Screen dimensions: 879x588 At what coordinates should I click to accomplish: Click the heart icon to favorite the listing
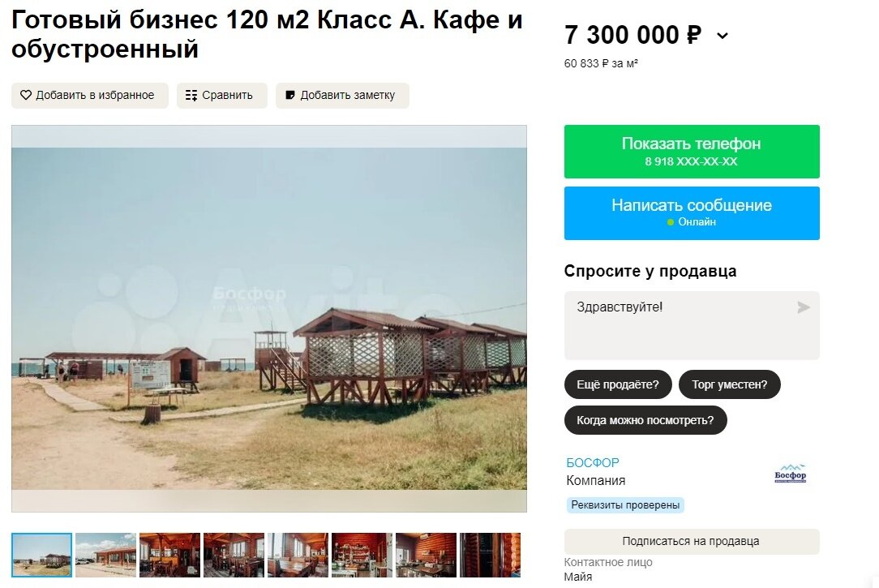26,95
